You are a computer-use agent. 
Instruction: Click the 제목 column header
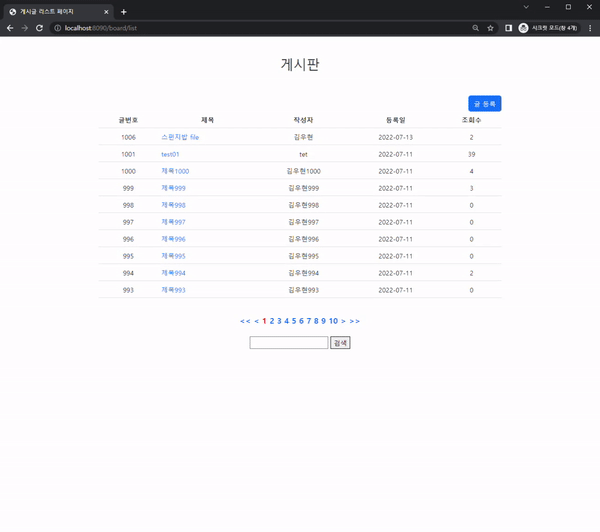207,120
